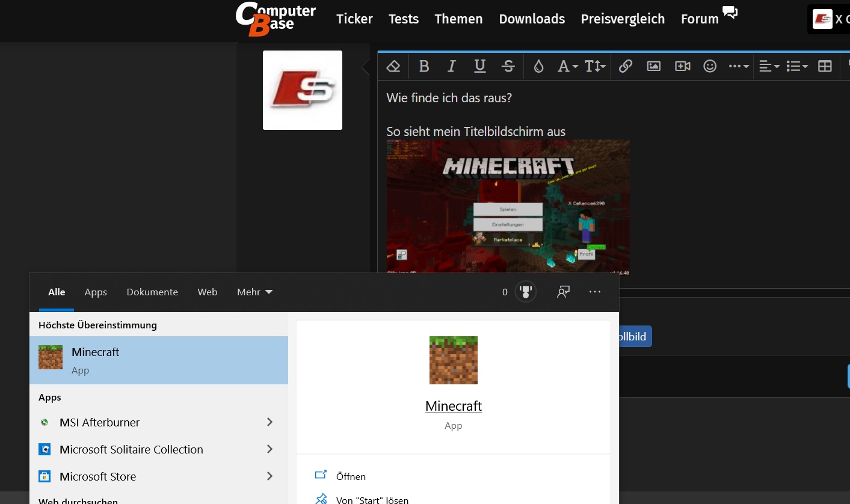This screenshot has height=504, width=850.
Task: Open the Downloads navigation item
Action: point(532,19)
